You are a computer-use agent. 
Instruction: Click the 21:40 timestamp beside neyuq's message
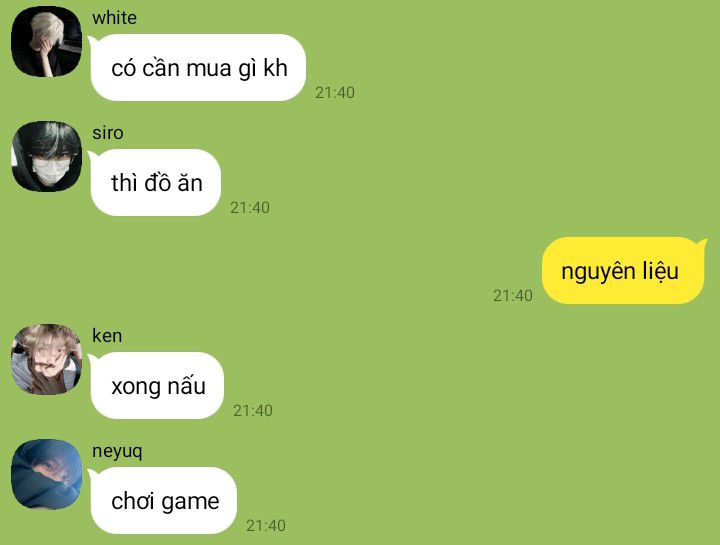(265, 526)
